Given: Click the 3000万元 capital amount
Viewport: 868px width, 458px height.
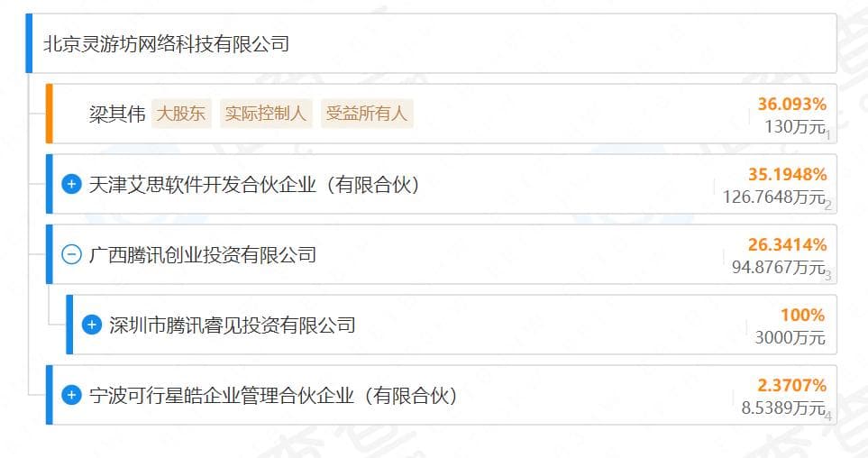Looking at the screenshot, I should [790, 337].
